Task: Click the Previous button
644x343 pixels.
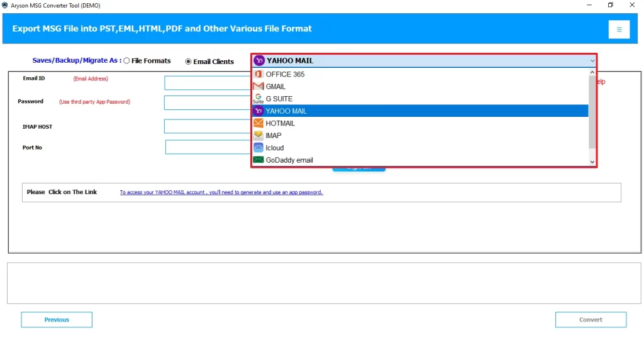Action: 57,320
